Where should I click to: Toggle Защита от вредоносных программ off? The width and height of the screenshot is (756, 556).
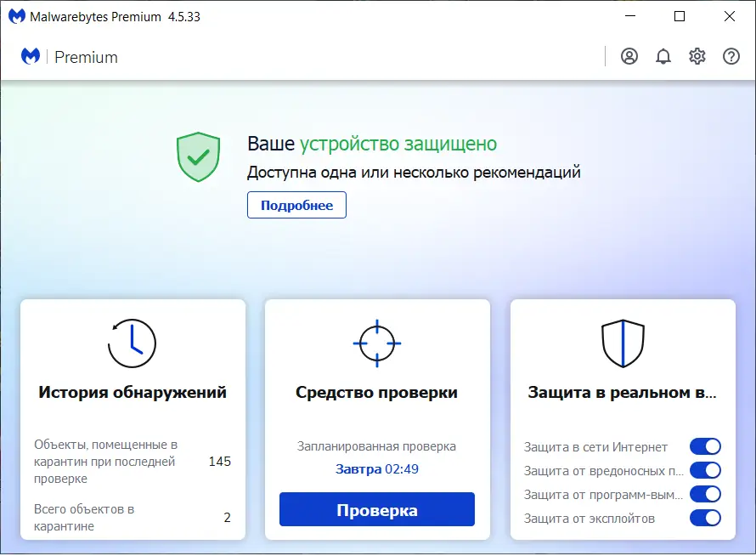706,469
